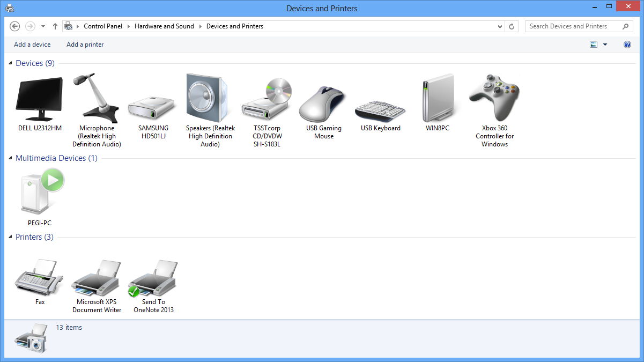Click the location icon in the address bar
Screen dimensions: 644x362
point(68,26)
